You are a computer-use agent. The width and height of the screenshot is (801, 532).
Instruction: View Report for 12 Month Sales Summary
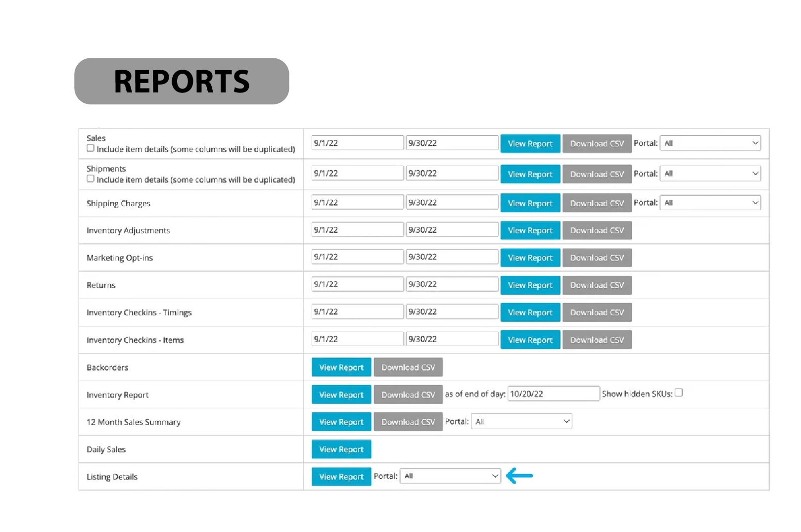pos(341,422)
